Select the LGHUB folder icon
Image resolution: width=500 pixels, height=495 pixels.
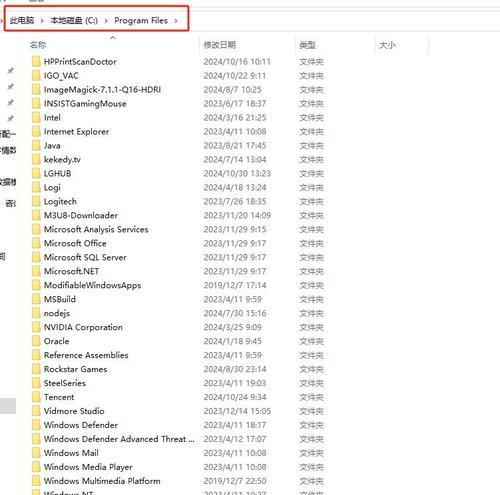[x=36, y=173]
